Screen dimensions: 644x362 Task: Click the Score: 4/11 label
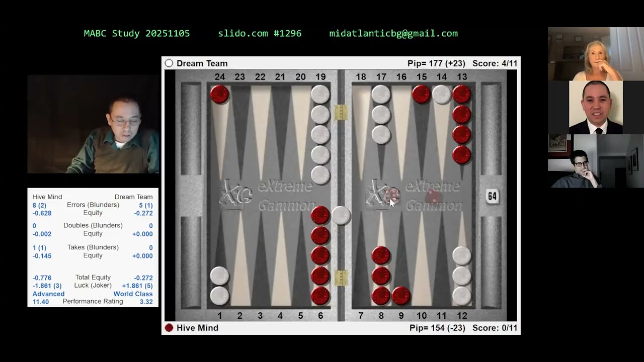click(495, 63)
